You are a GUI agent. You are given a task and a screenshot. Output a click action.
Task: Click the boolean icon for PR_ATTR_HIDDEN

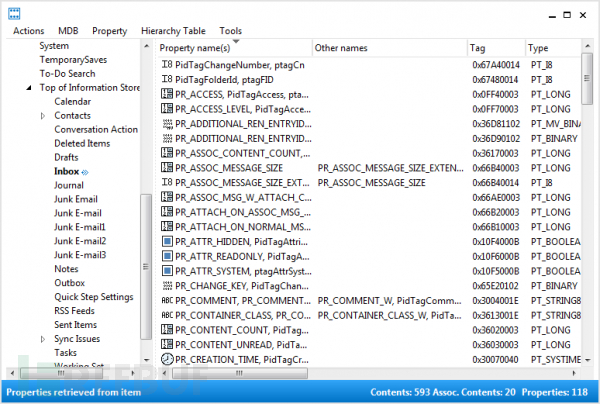pyautogui.click(x=167, y=241)
